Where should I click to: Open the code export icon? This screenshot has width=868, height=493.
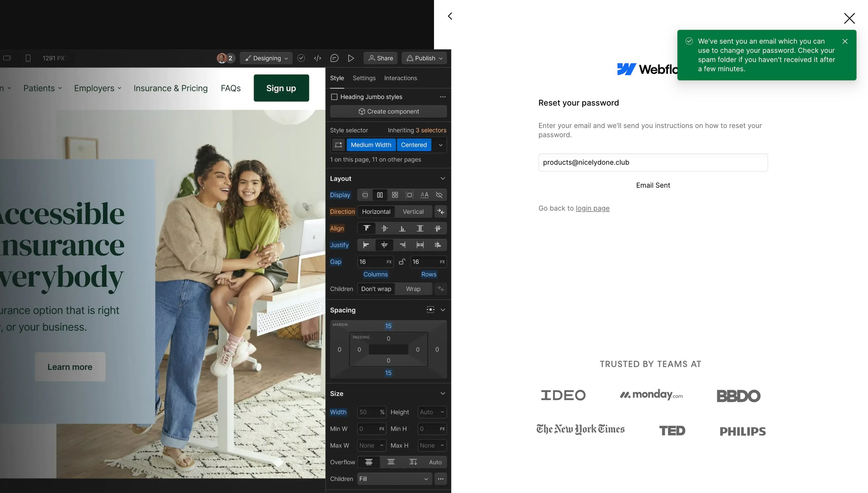click(x=318, y=58)
